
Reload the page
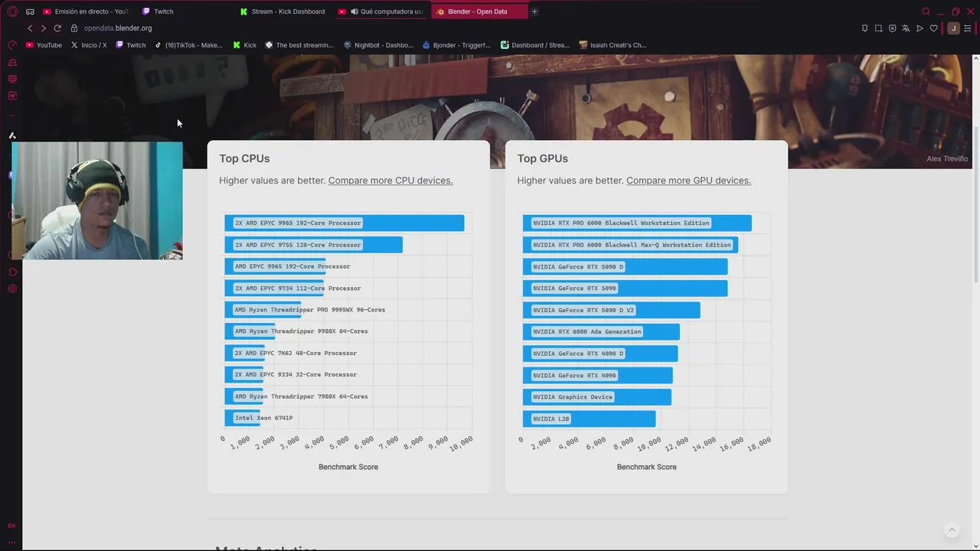click(x=57, y=28)
